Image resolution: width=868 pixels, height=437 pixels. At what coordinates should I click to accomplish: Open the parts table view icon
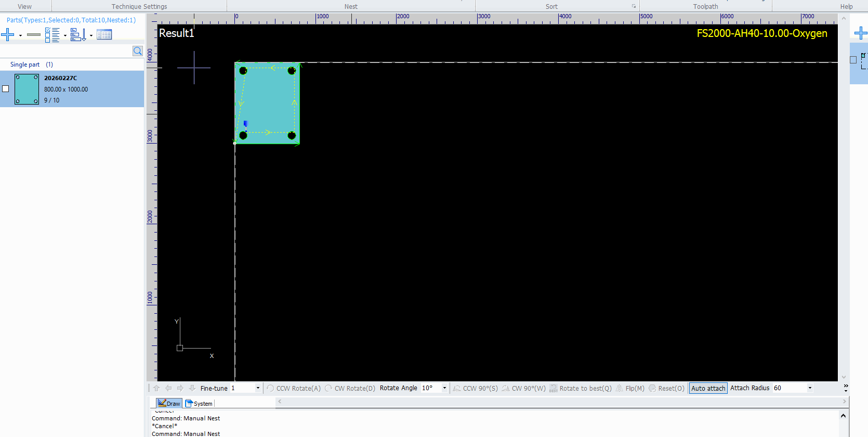click(x=104, y=35)
